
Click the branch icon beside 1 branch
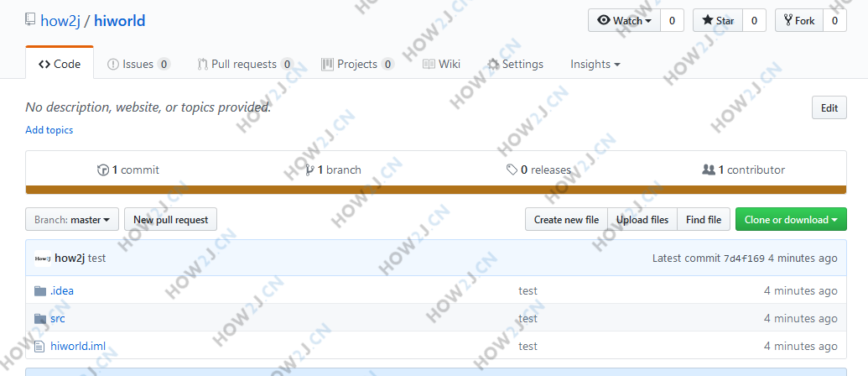(310, 170)
